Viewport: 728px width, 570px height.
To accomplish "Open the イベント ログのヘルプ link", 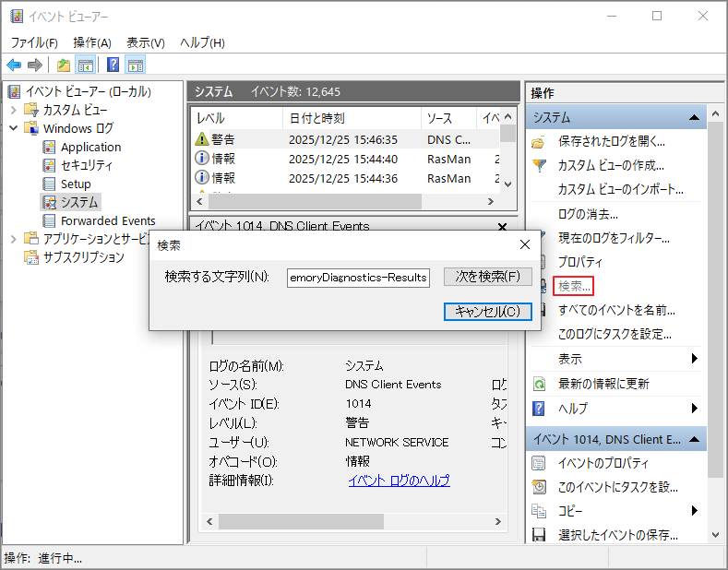I will pos(399,480).
